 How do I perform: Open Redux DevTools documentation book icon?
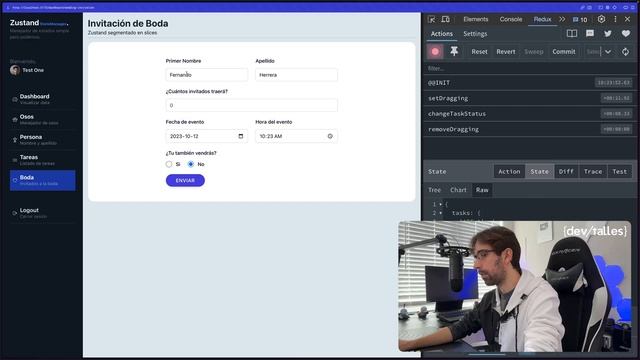(x=571, y=33)
